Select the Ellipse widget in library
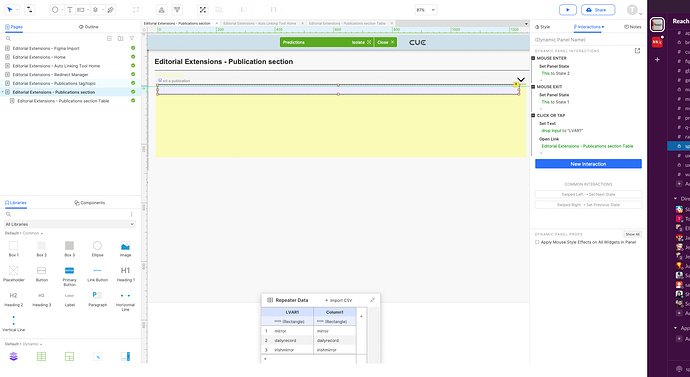This screenshot has width=690, height=377. [97, 249]
